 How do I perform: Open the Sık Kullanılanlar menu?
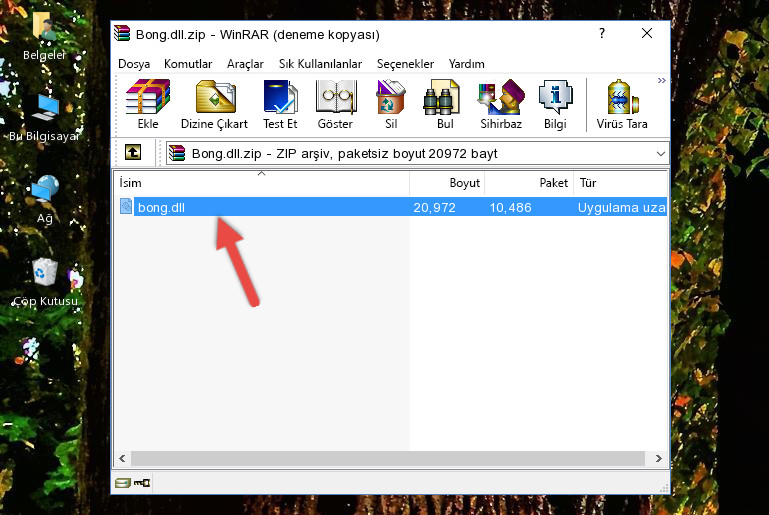(320, 64)
